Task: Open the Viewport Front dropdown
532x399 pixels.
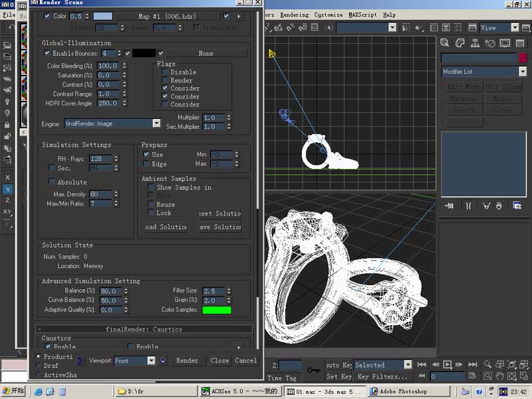Action: pyautogui.click(x=151, y=360)
